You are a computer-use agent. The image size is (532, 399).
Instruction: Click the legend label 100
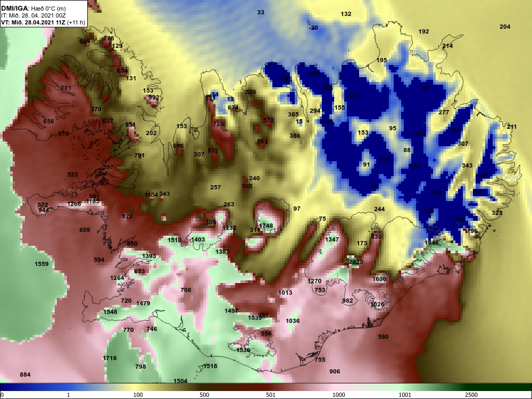(x=138, y=395)
